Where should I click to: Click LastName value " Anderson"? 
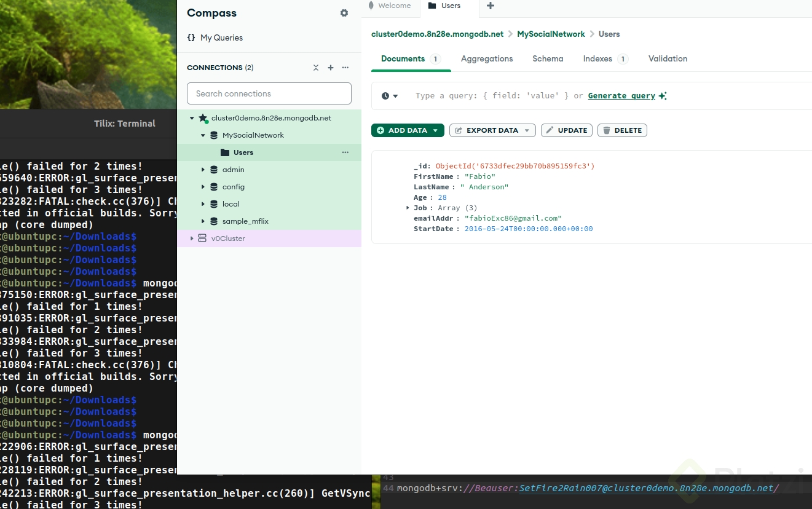pyautogui.click(x=484, y=187)
